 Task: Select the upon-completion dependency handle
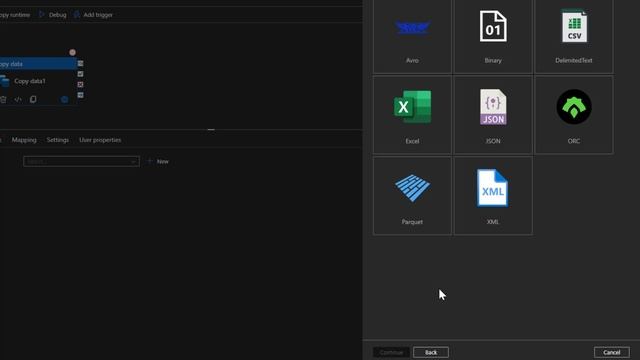[x=80, y=95]
